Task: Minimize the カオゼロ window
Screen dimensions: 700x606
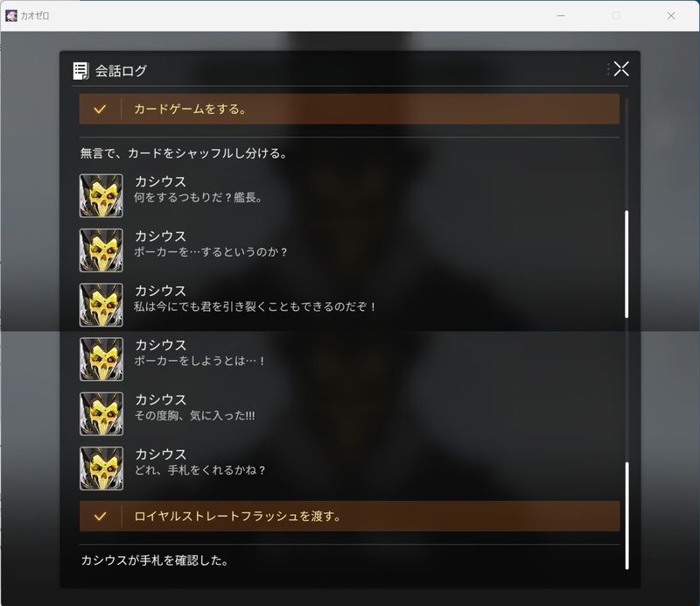Action: click(x=561, y=16)
